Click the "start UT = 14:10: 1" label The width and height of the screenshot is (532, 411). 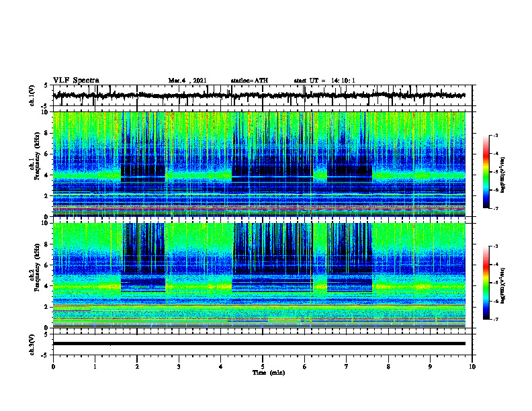click(x=324, y=81)
